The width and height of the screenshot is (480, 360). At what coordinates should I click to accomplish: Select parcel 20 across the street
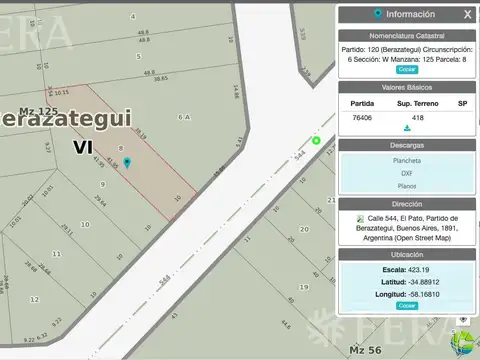tap(304, 229)
